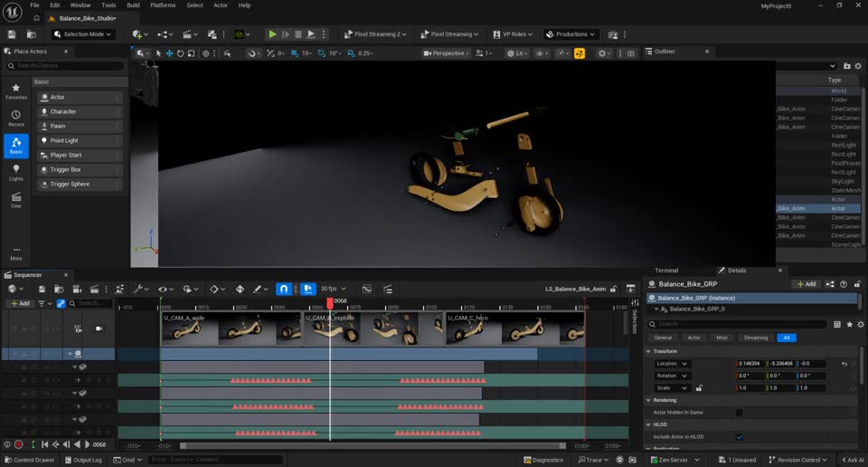
Task: Open the Selection Mode dropdown
Action: (x=82, y=34)
